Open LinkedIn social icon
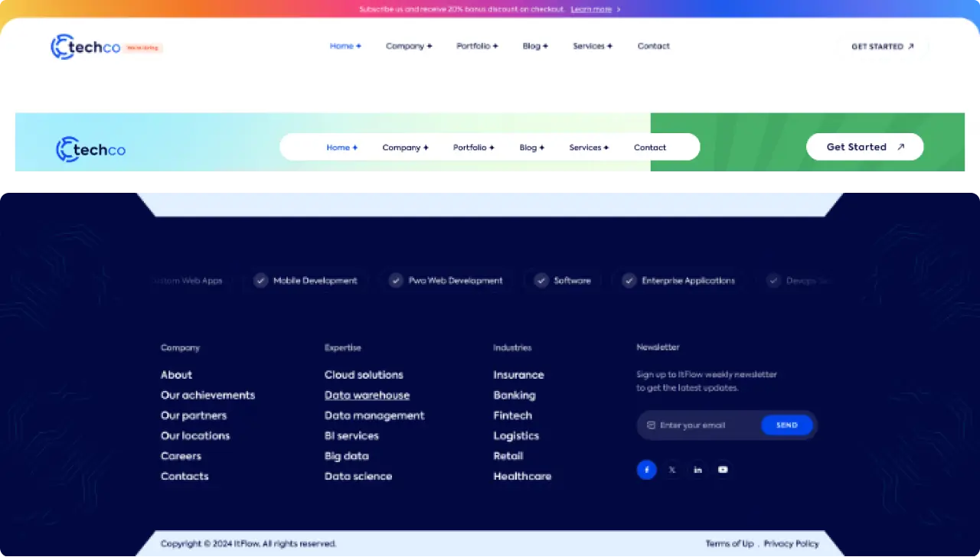This screenshot has height=557, width=980. [697, 470]
